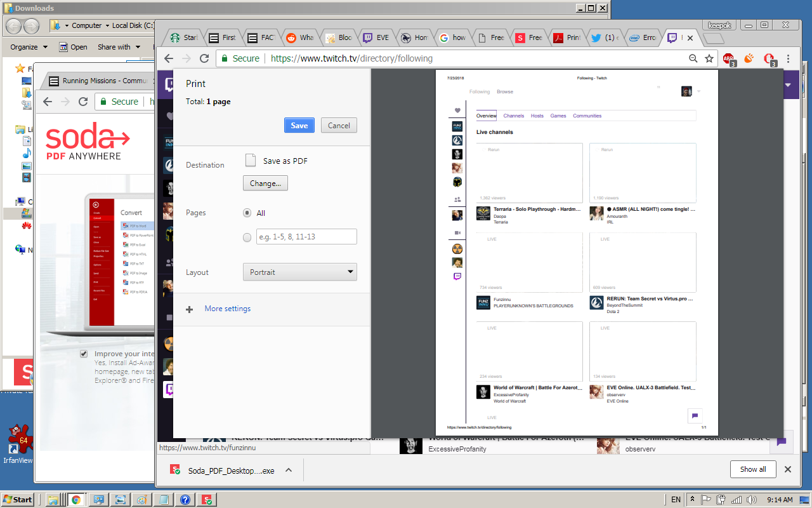Open the Portrait layout dropdown
The image size is (812, 508).
tap(299, 272)
